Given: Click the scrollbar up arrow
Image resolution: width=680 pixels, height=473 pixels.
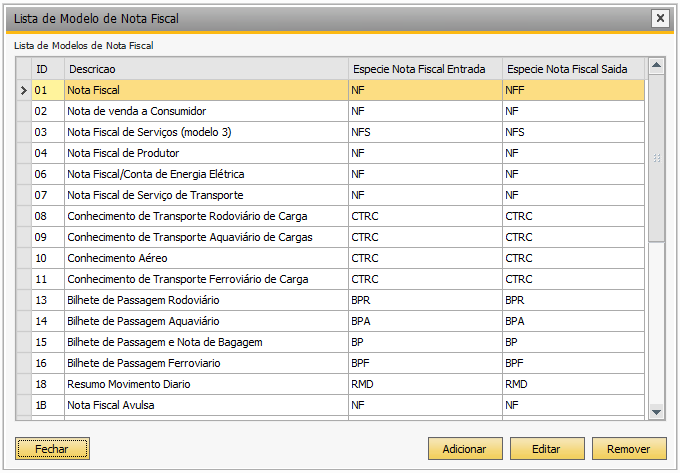Looking at the screenshot, I should [657, 65].
